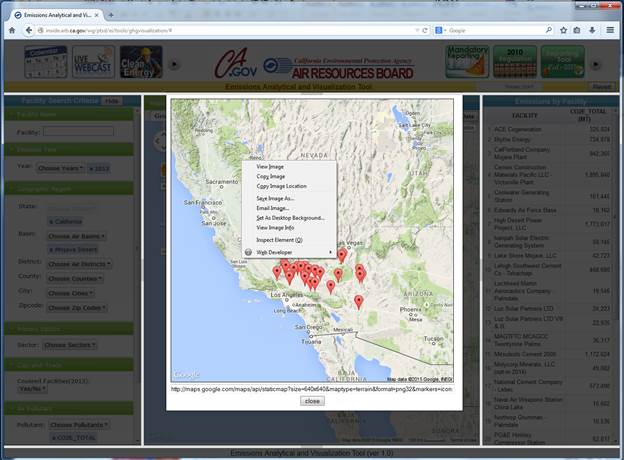
Task: Click the browser home icon
Action: click(x=576, y=31)
